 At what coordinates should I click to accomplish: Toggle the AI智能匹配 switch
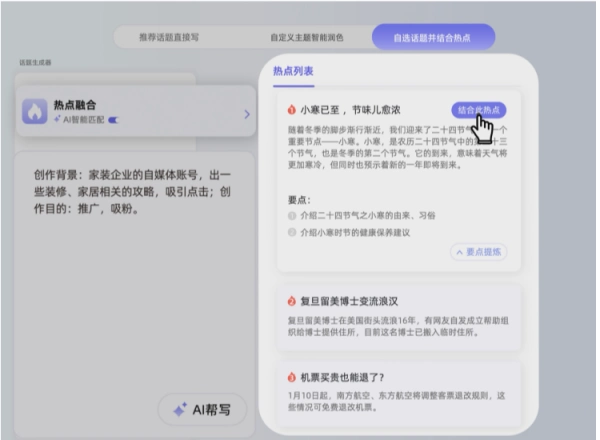pos(114,120)
